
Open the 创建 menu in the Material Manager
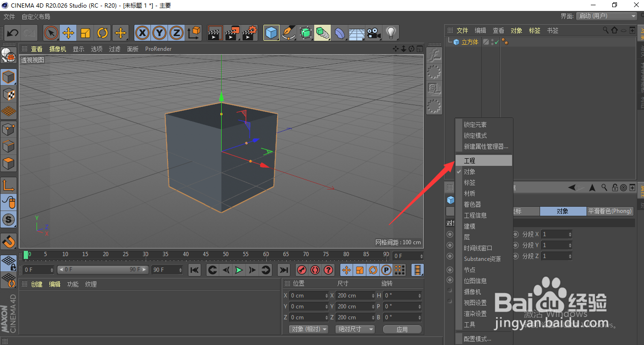37,284
